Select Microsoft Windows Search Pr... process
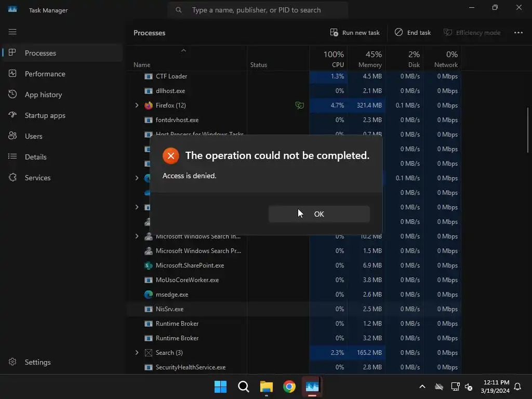Viewport: 532px width, 399px height. click(x=294, y=251)
